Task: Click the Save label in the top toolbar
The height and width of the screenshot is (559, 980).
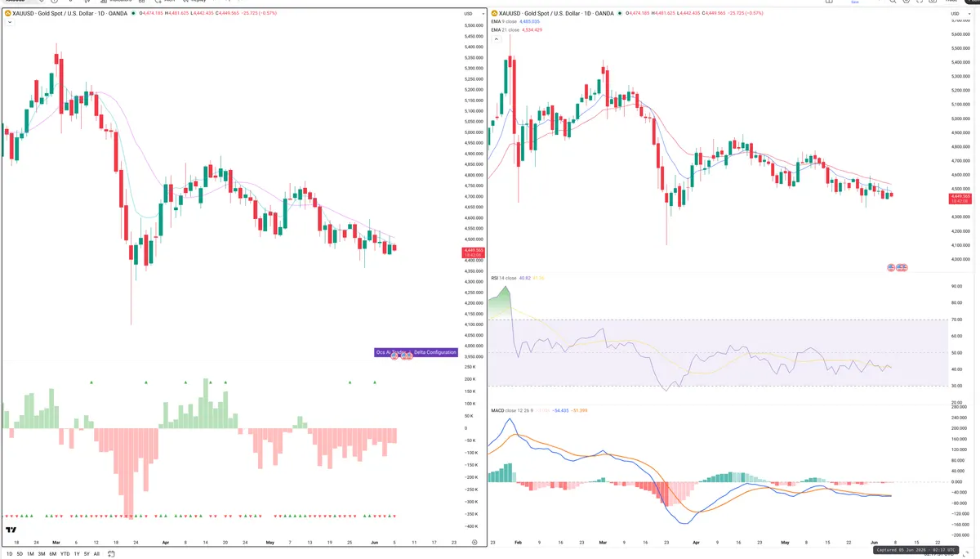Action: pos(855,2)
